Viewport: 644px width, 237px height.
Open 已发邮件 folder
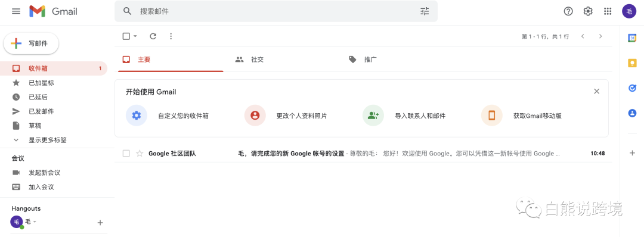(54, 111)
